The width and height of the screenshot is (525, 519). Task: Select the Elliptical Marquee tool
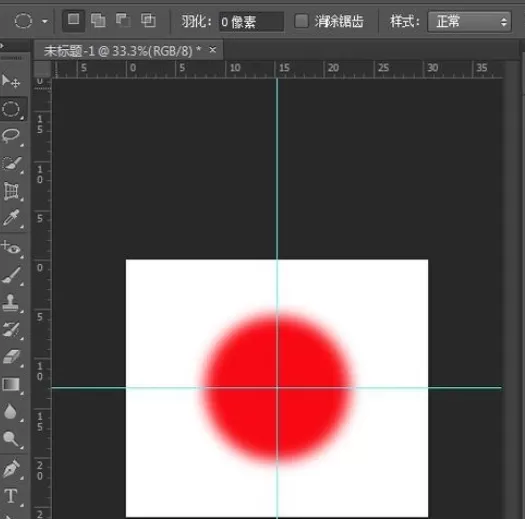(11, 109)
